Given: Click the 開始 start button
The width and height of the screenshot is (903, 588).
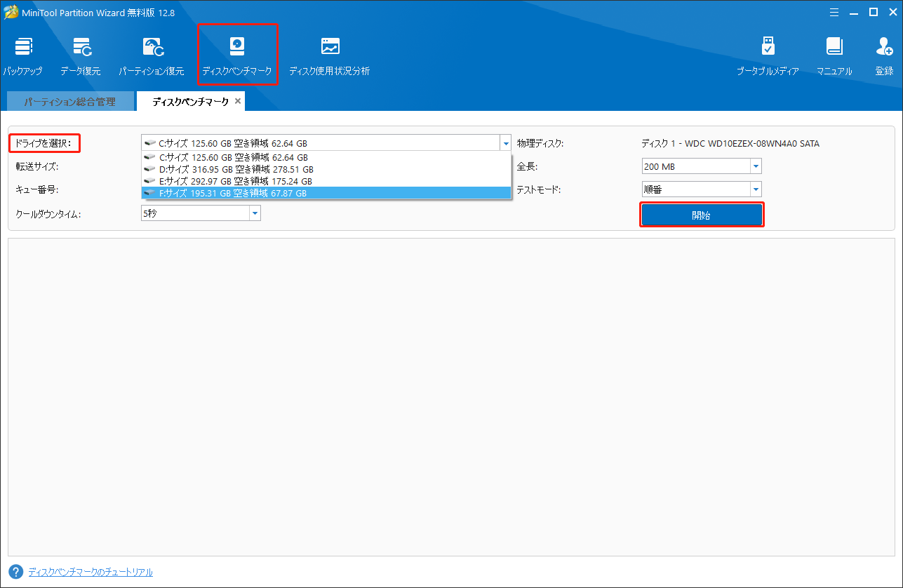Looking at the screenshot, I should click(x=702, y=215).
